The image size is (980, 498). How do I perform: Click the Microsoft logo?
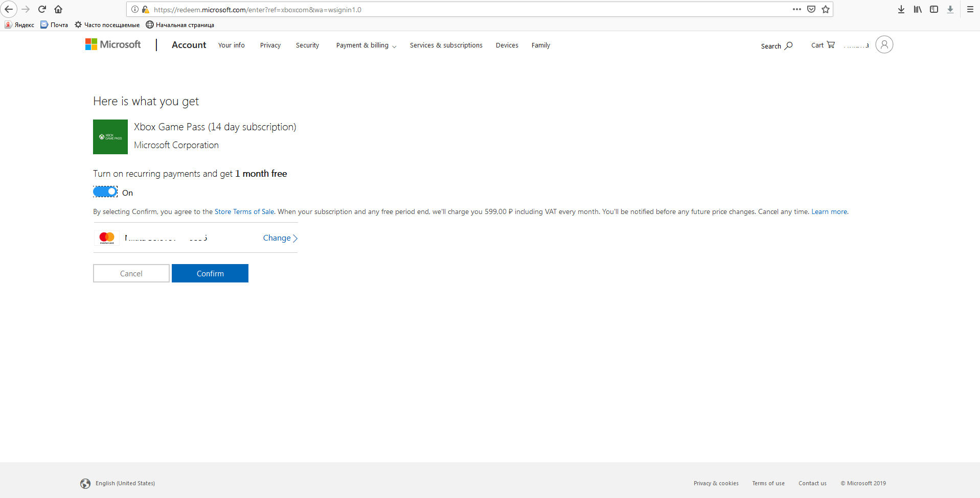point(113,44)
